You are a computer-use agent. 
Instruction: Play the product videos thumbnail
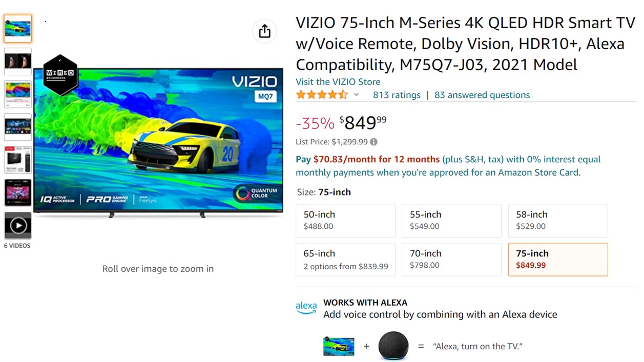(18, 225)
